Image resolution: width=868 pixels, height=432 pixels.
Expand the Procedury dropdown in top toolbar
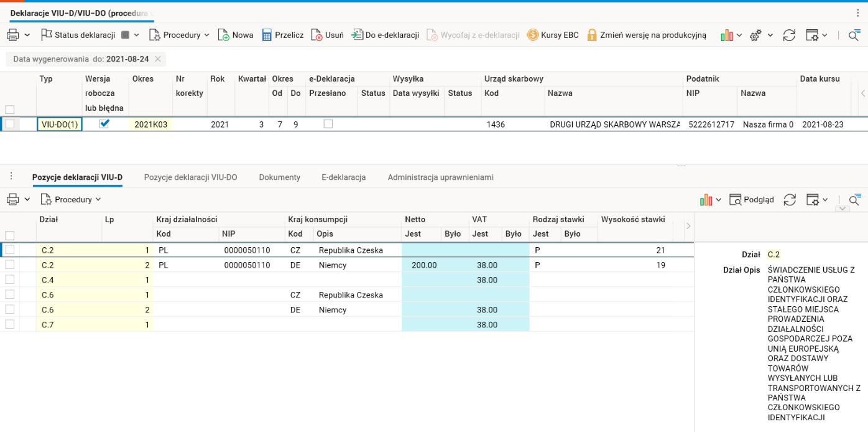207,35
